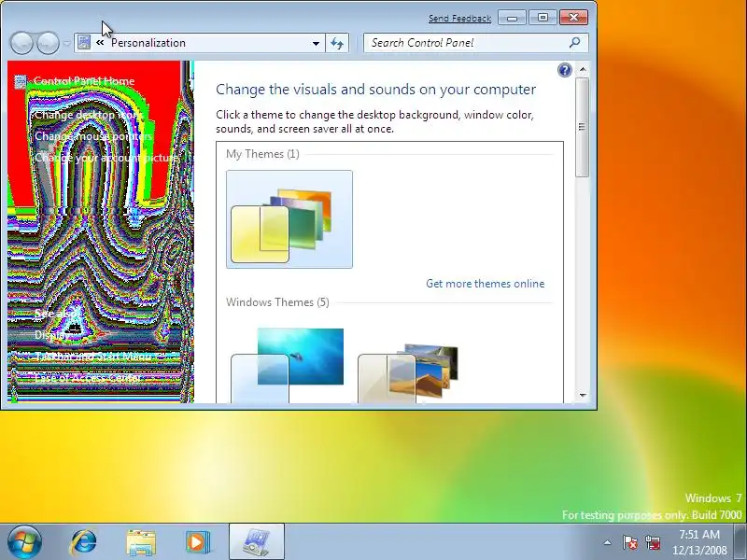The height and width of the screenshot is (560, 747).
Task: Click the double chevron before Personalization
Action: point(100,43)
